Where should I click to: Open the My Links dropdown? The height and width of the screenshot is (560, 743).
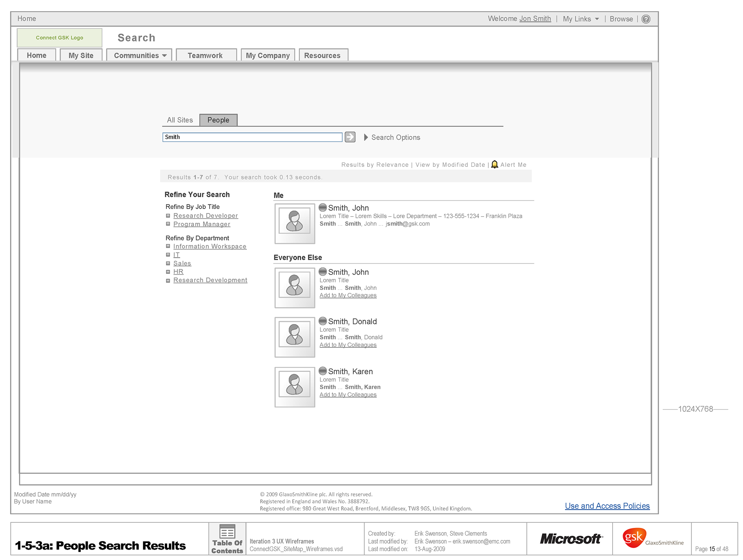(580, 19)
